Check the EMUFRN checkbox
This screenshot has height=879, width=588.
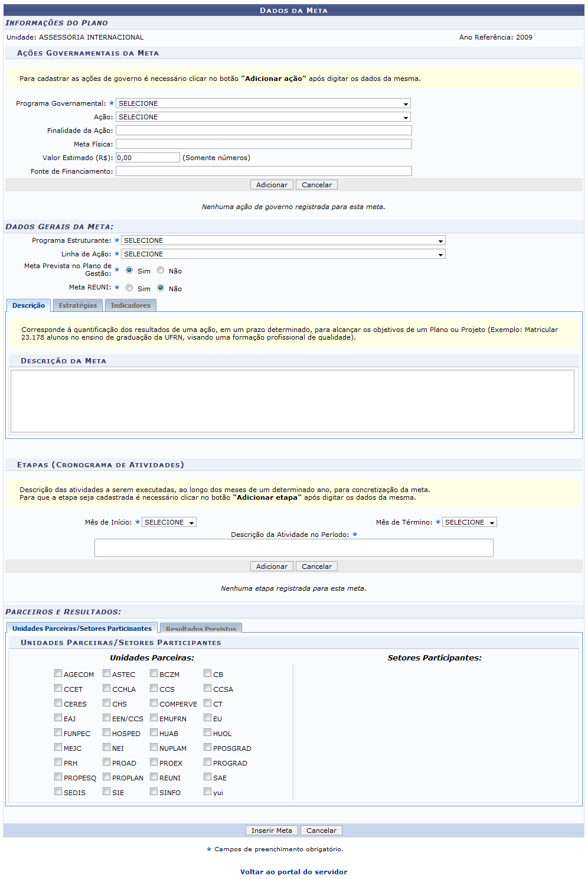tap(153, 717)
